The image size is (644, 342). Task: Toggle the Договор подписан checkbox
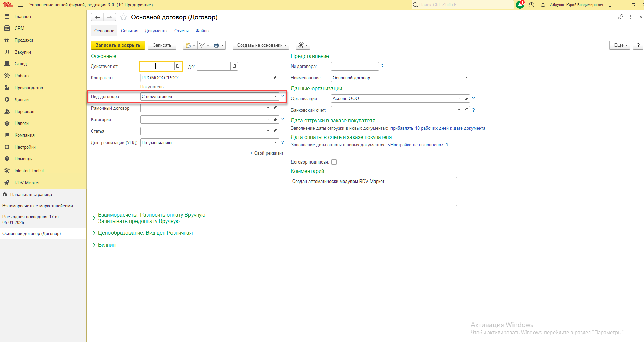coord(334,162)
